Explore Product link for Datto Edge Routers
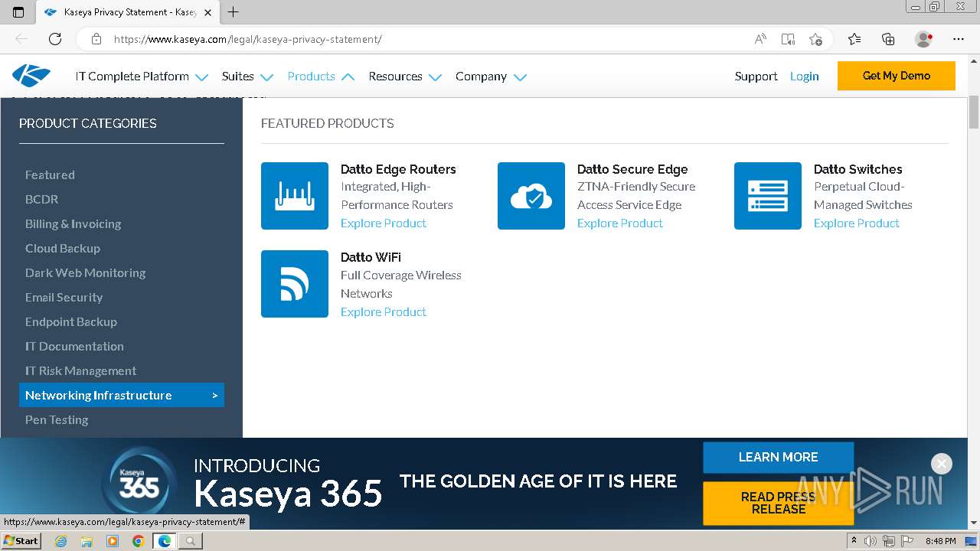The image size is (980, 551). 384,223
